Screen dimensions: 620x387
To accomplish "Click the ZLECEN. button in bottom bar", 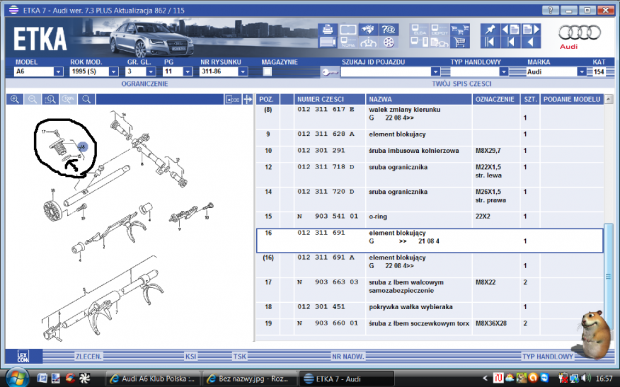I will click(x=89, y=357).
